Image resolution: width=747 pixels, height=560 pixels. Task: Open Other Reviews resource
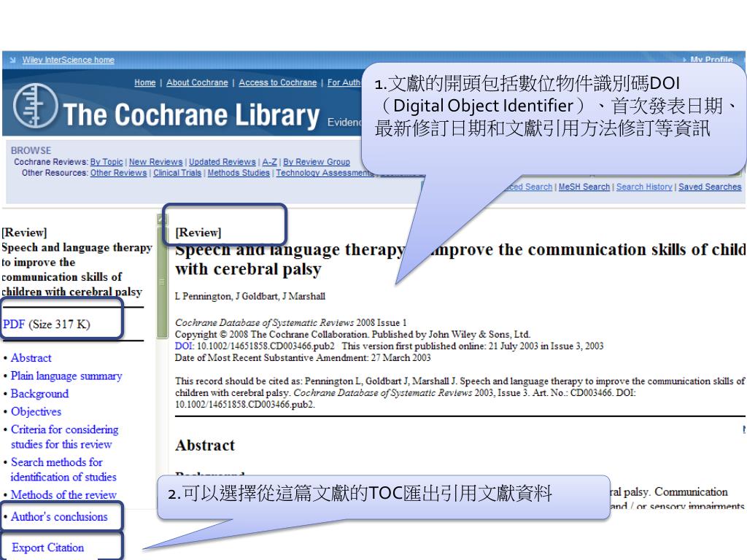coord(119,173)
